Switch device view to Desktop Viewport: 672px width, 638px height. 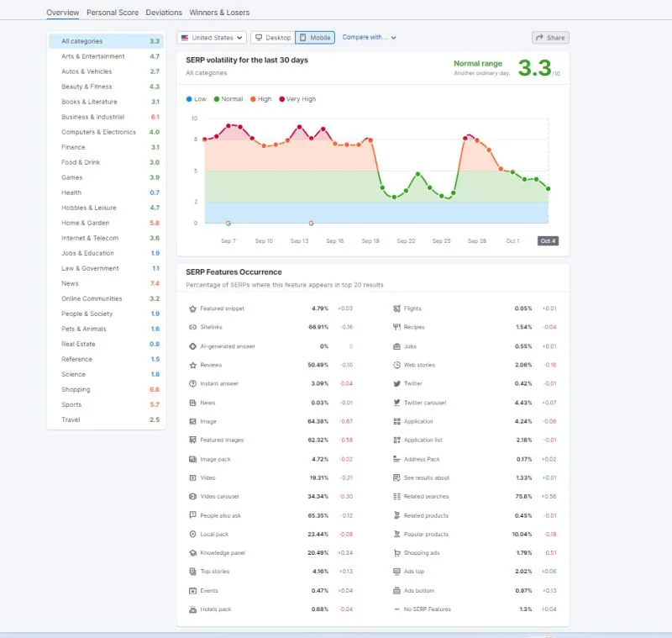pyautogui.click(x=273, y=38)
